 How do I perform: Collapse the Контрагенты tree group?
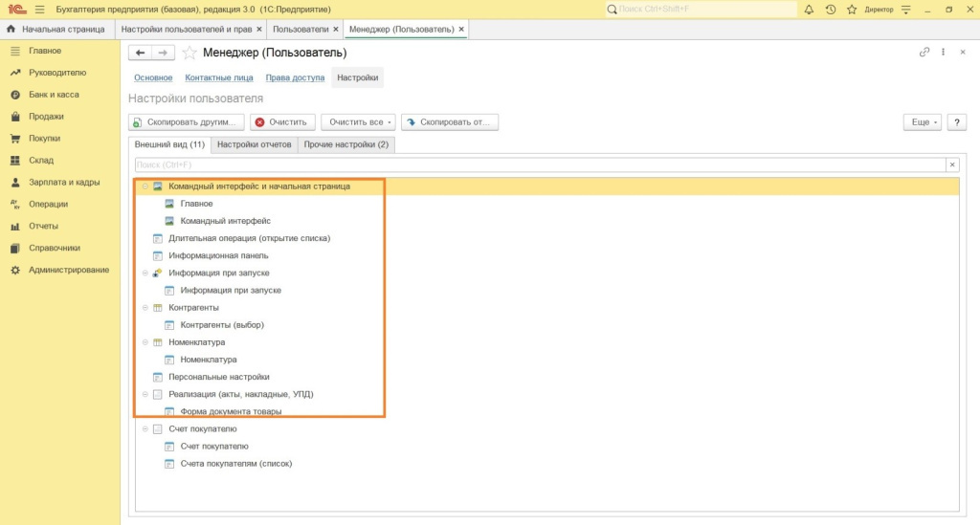coord(145,308)
